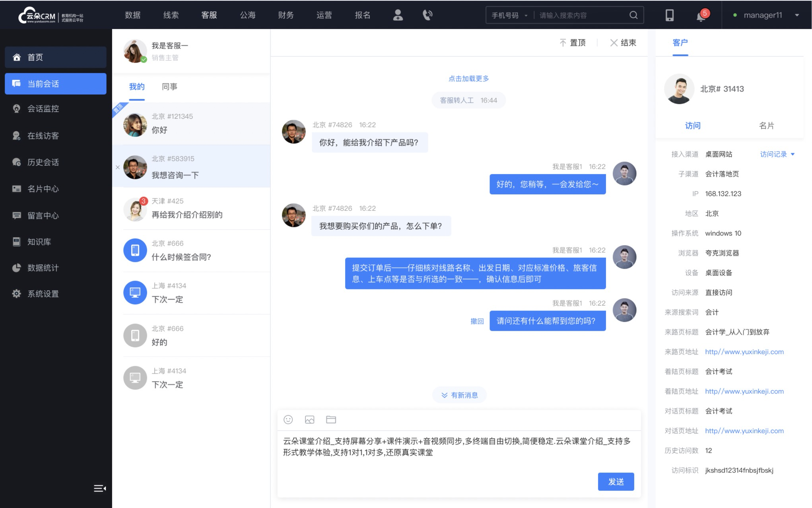Click the mobile preview icon in top bar
Viewport: 812px width, 508px height.
pos(670,15)
